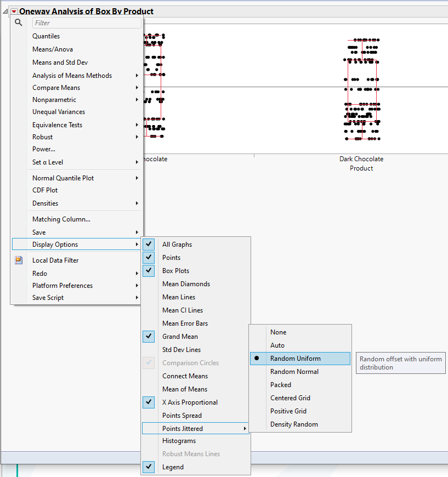Uncheck Grand Mean display

pos(148,336)
